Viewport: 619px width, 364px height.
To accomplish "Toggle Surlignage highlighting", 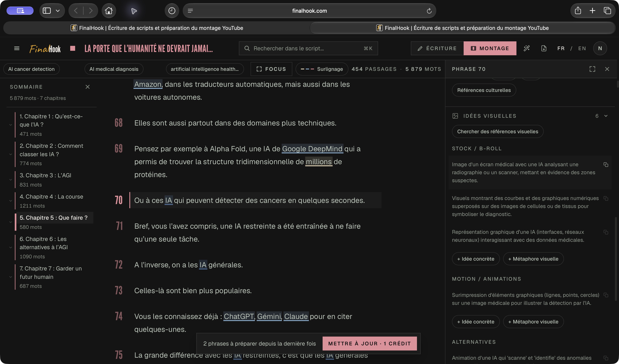I will point(322,69).
